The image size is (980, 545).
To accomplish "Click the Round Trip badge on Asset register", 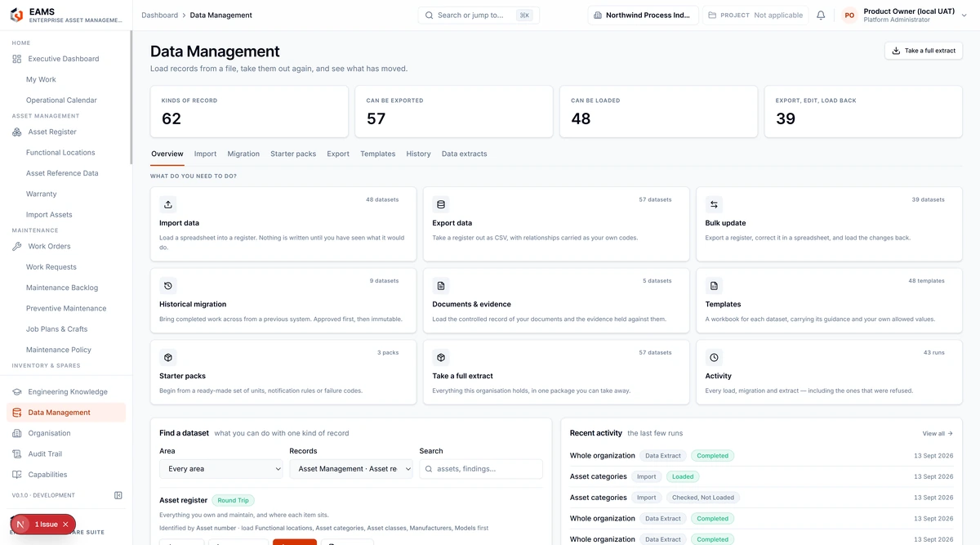I will pos(233,500).
